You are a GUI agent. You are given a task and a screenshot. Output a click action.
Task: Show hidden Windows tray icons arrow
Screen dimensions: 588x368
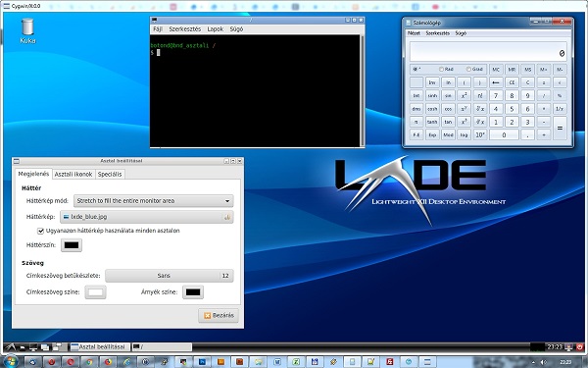(533, 362)
